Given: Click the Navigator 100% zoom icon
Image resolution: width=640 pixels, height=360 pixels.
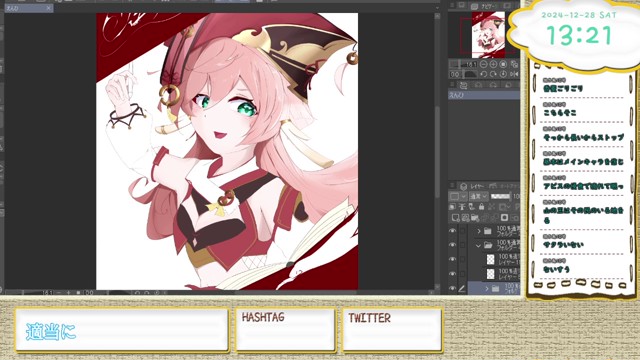Looking at the screenshot, I should [503, 64].
